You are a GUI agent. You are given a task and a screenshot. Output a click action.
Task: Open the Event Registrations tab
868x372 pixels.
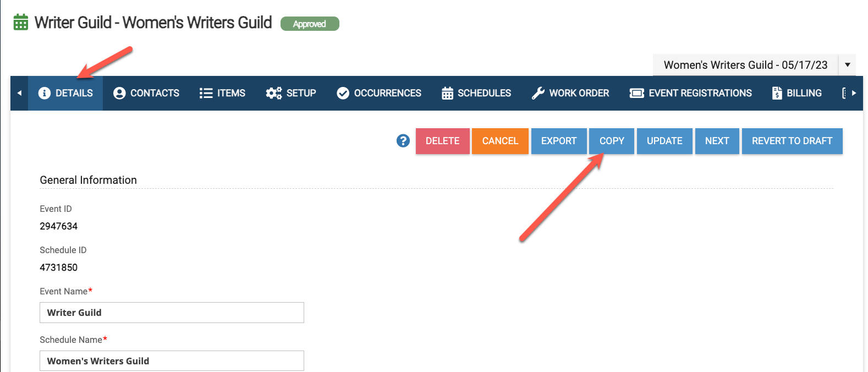pos(691,93)
